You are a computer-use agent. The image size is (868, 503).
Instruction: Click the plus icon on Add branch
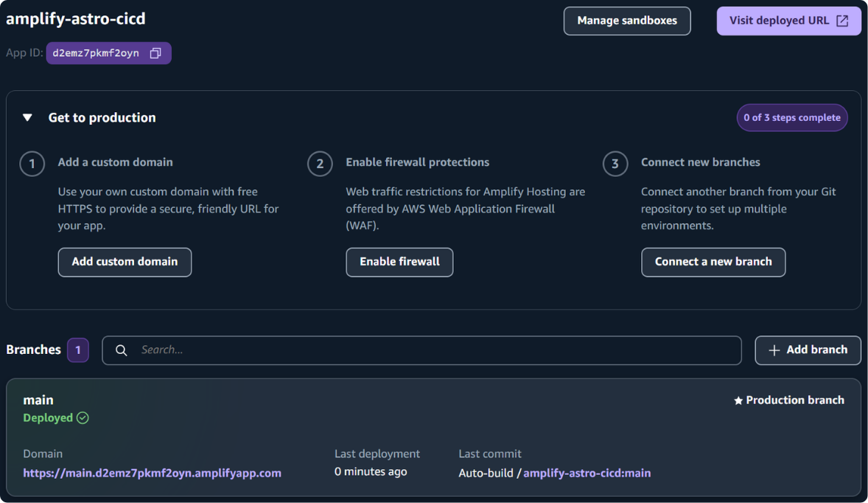774,350
